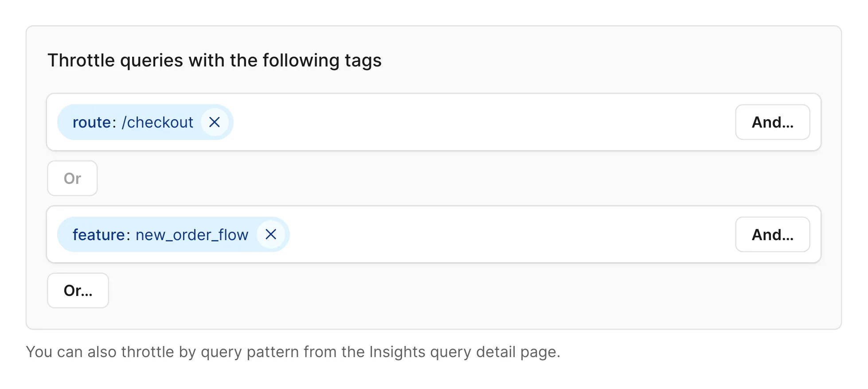Select the route: /checkout tag chip
Image resolution: width=868 pixels, height=389 pixels.
(x=133, y=122)
